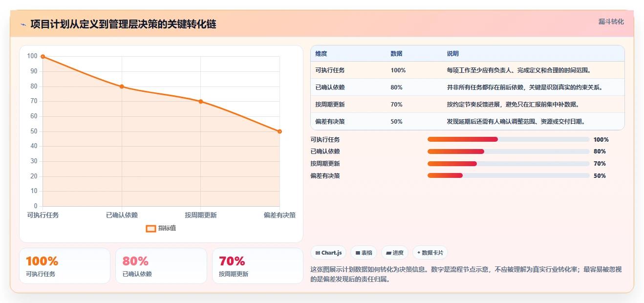Click the y-axis value 100
Image resolution: width=644 pixels, height=303 pixels.
32,56
